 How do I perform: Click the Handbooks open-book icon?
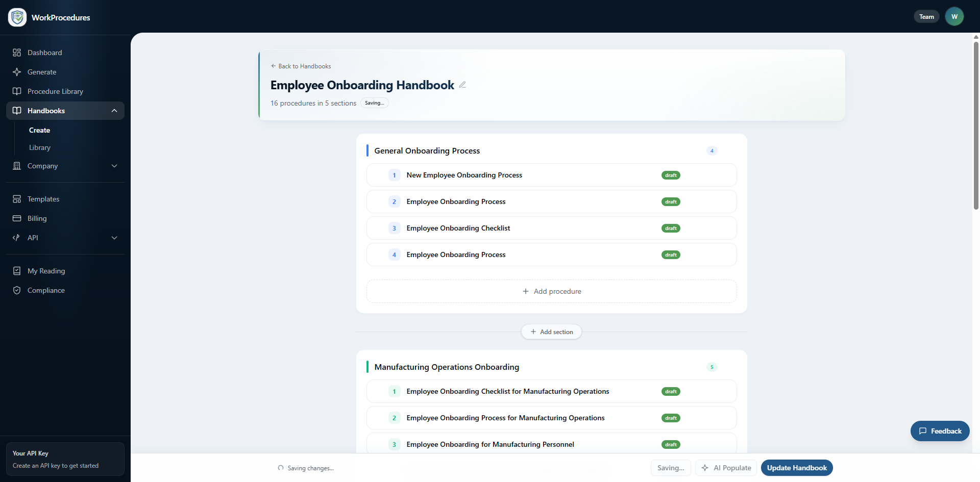pyautogui.click(x=17, y=111)
